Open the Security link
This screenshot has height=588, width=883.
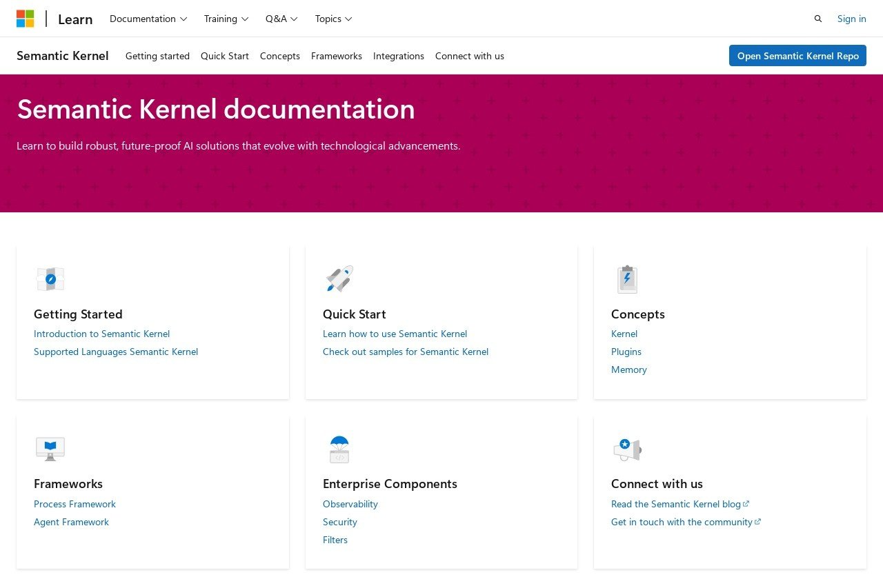(x=340, y=522)
